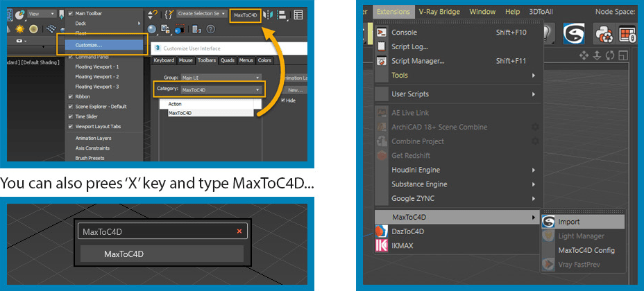Screen dimensions: 644x291
Task: Expand the Tools submenu in Extensions
Action: coord(458,76)
